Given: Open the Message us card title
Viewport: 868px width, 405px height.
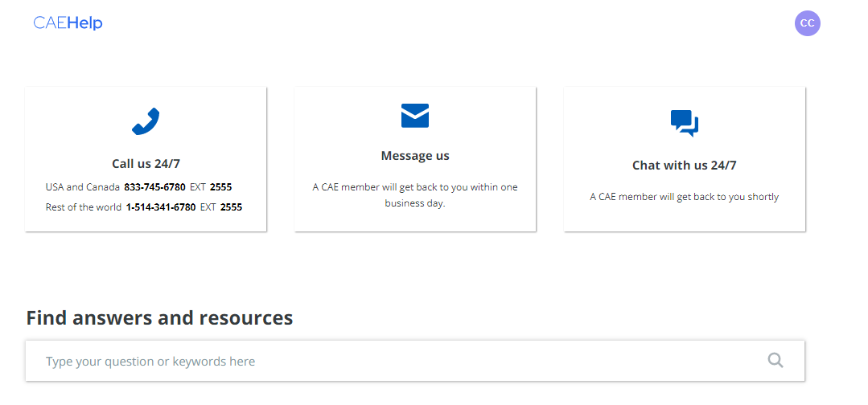Looking at the screenshot, I should click(415, 156).
